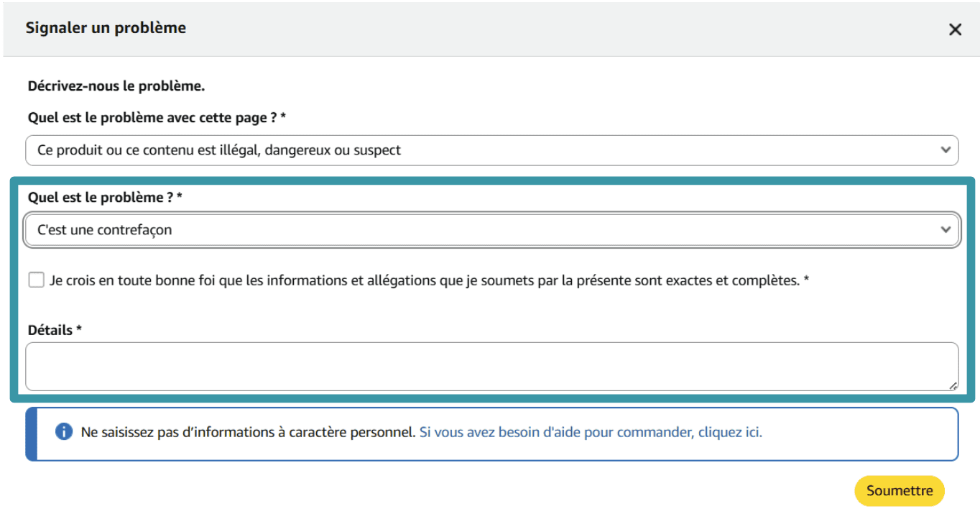Click the resize handle of the Détails textarea
980x514 pixels.
point(954,385)
